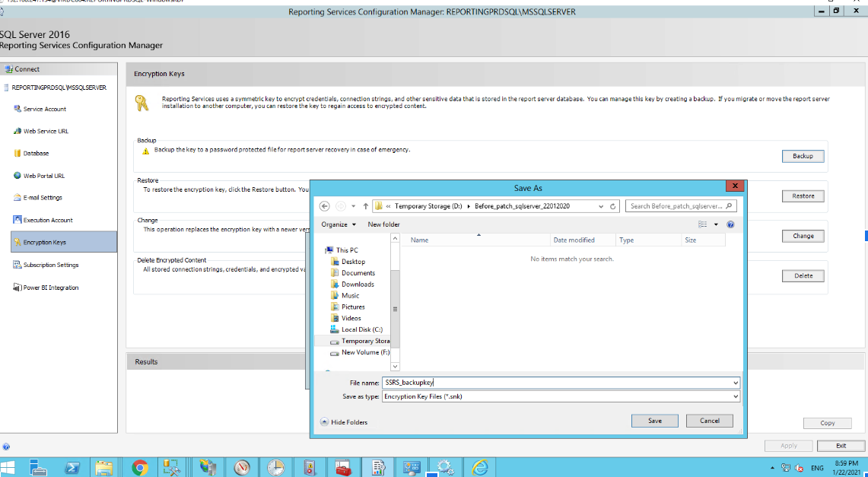Image resolution: width=868 pixels, height=477 pixels.
Task: Open the Execution Account page
Action: pyautogui.click(x=48, y=220)
